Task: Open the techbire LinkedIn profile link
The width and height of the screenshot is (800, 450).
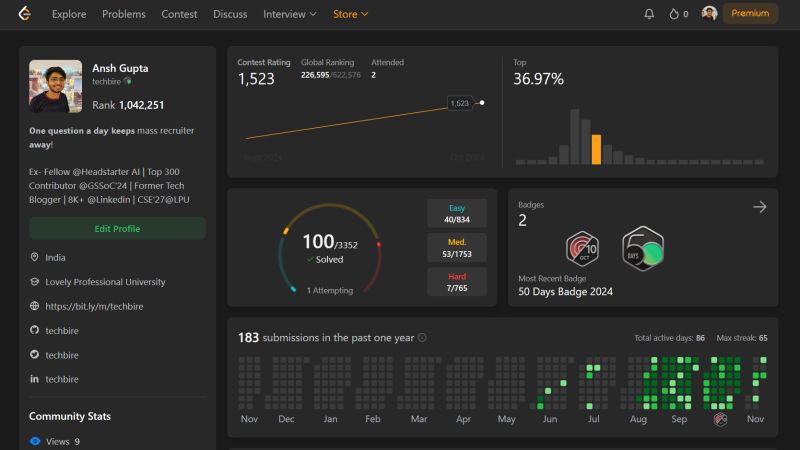Action: (x=62, y=379)
